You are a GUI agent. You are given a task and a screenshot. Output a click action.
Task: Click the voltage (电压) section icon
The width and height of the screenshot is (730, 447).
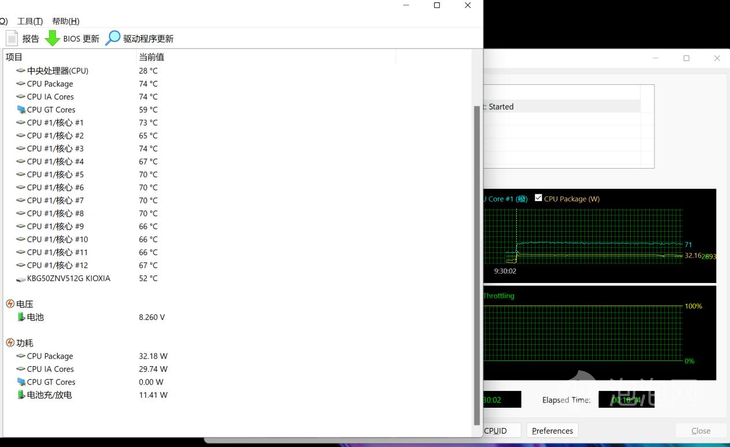[10, 304]
